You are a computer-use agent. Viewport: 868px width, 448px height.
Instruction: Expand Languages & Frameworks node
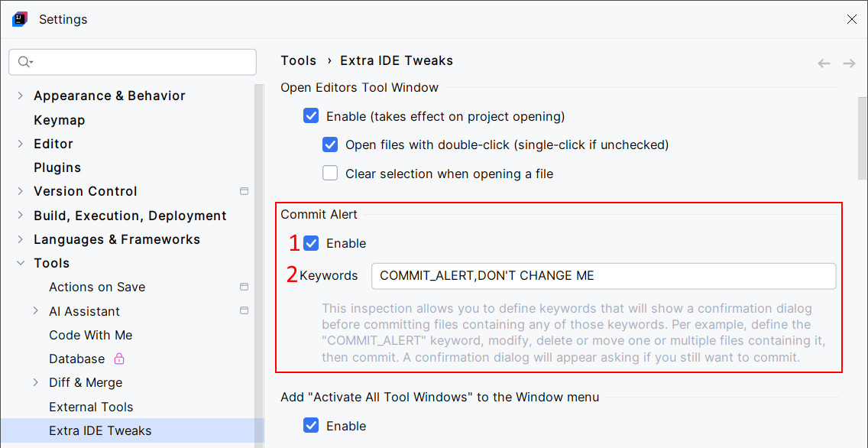pos(21,239)
